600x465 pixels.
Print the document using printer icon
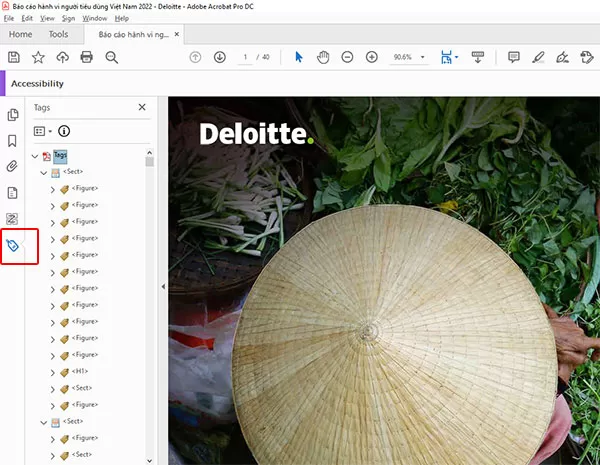[87, 57]
